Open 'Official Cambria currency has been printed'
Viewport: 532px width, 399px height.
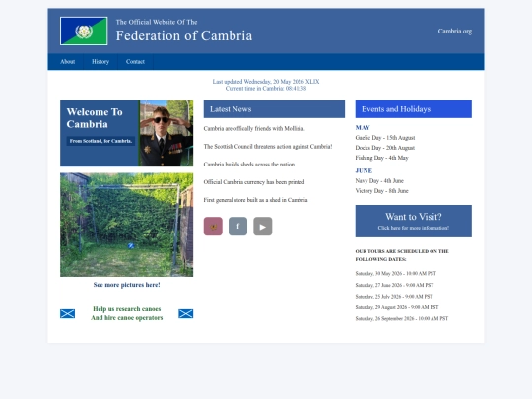(254, 182)
